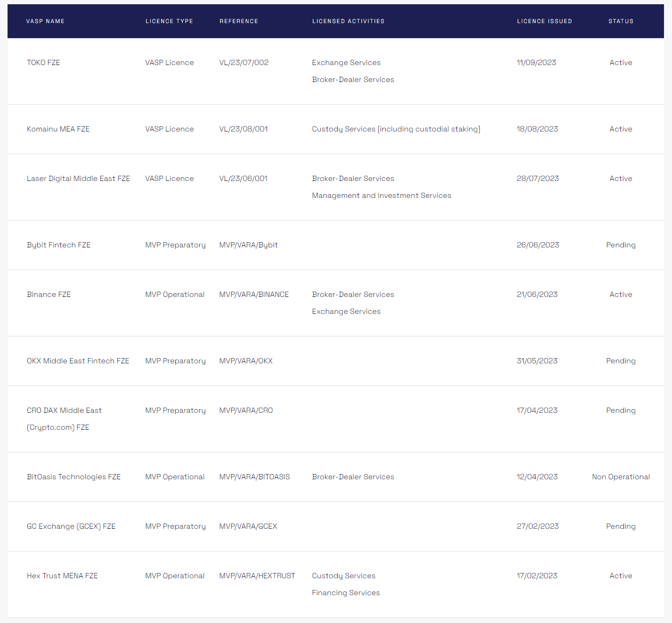Click issue date 17/02/2023

pyautogui.click(x=537, y=576)
